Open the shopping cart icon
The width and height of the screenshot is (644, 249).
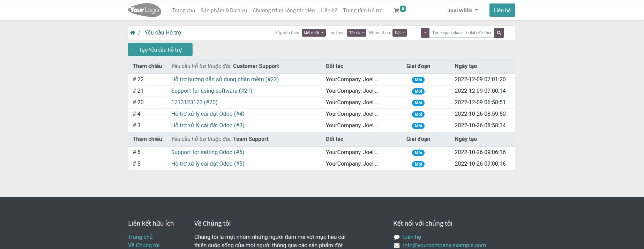[397, 10]
